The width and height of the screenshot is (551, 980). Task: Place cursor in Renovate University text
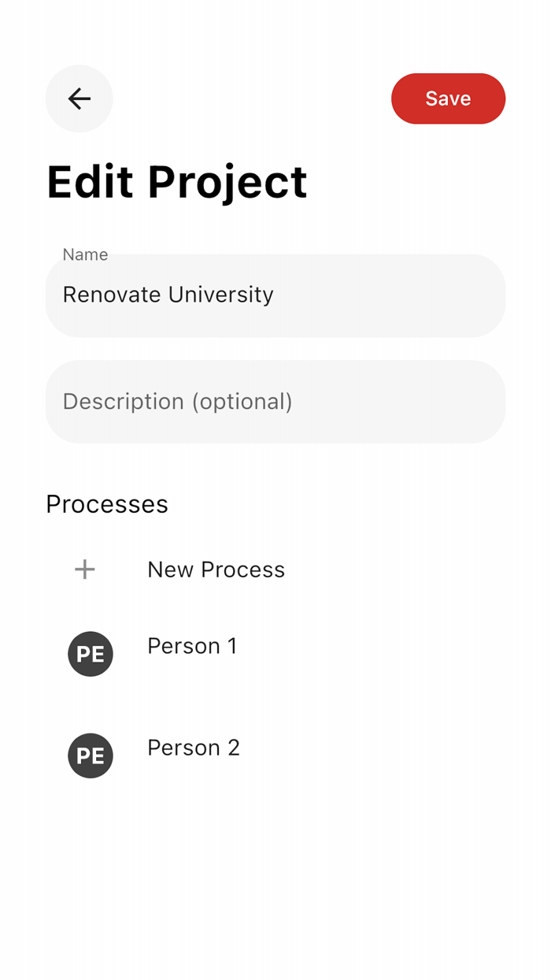[168, 295]
